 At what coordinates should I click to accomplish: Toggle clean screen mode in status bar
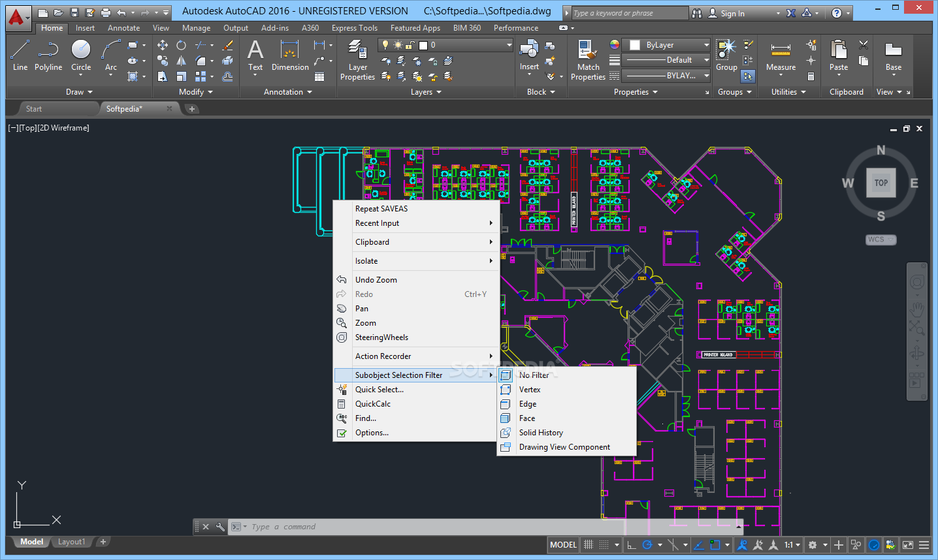point(908,545)
